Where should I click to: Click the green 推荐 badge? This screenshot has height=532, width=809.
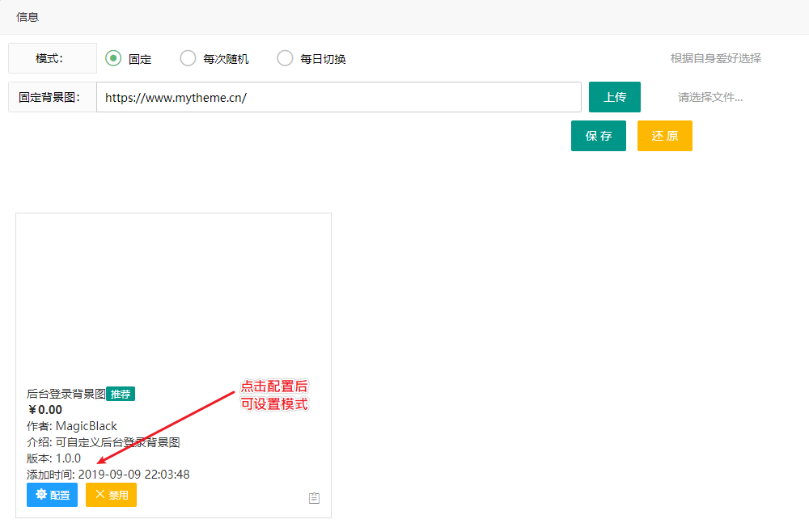pyautogui.click(x=121, y=394)
